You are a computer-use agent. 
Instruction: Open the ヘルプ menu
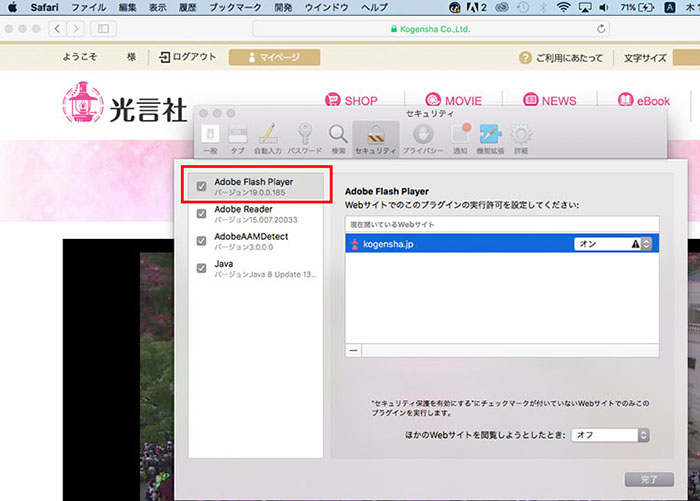(x=374, y=7)
